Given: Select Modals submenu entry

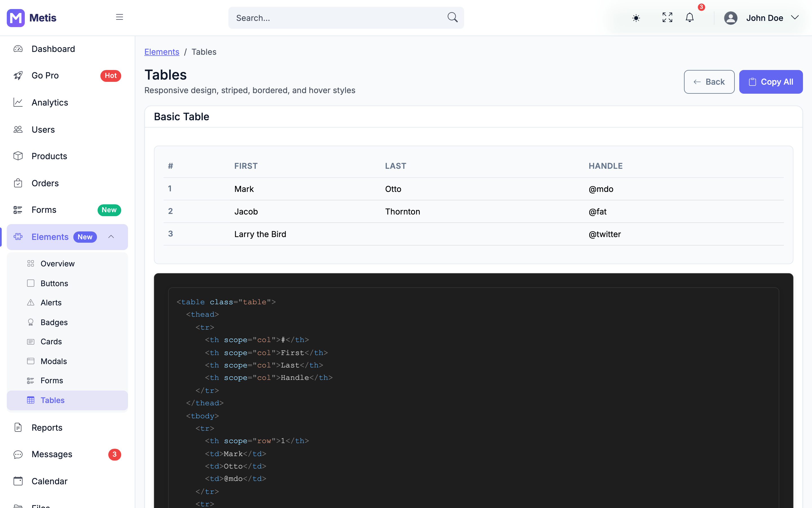Looking at the screenshot, I should tap(67, 361).
